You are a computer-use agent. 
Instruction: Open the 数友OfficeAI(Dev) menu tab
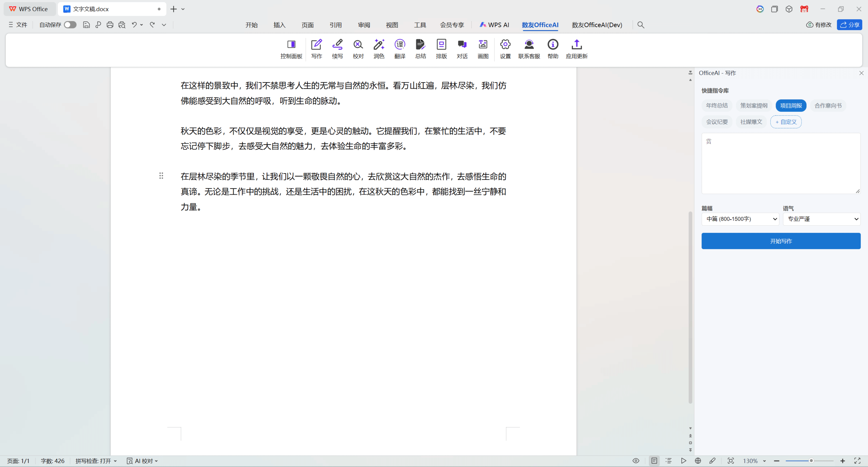(597, 25)
